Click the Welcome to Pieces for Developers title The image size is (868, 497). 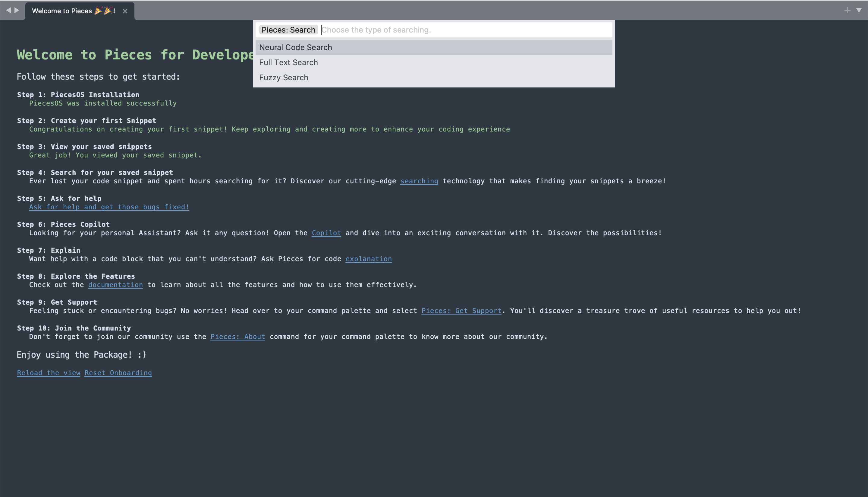135,55
